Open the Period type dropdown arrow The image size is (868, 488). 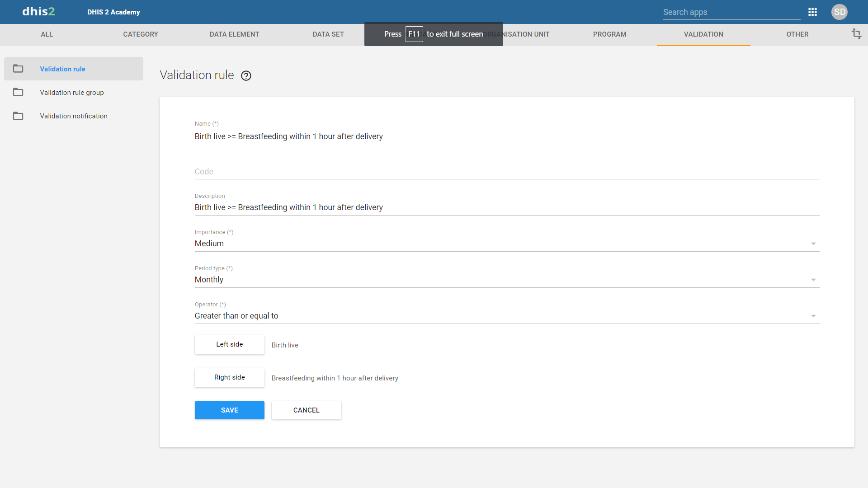pos(813,280)
